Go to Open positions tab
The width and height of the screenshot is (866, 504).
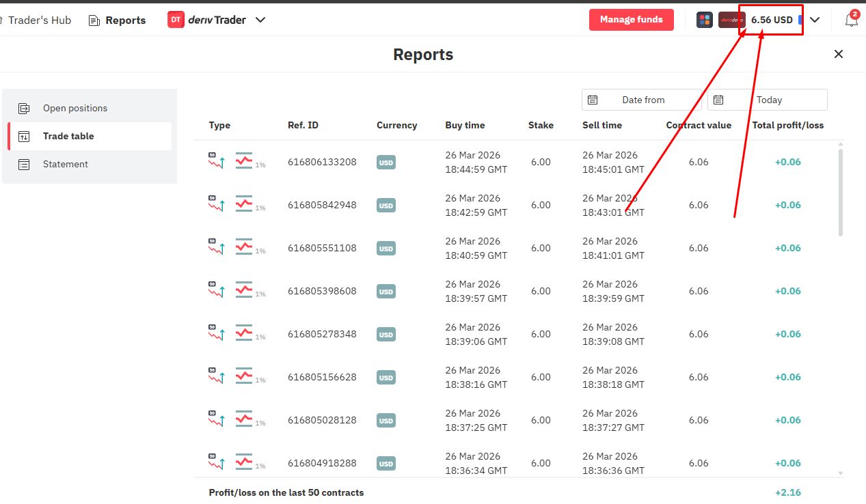[75, 108]
